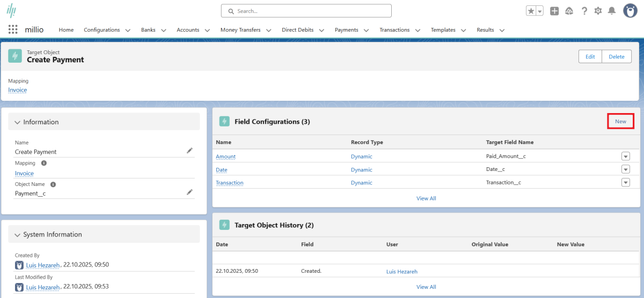The height and width of the screenshot is (298, 644).
Task: Collapse the Information section
Action: click(x=18, y=122)
